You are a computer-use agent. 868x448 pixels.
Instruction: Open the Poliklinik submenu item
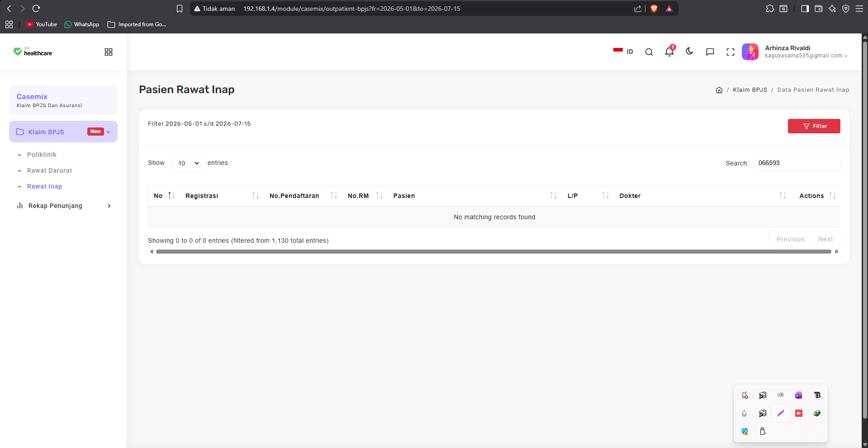point(42,155)
